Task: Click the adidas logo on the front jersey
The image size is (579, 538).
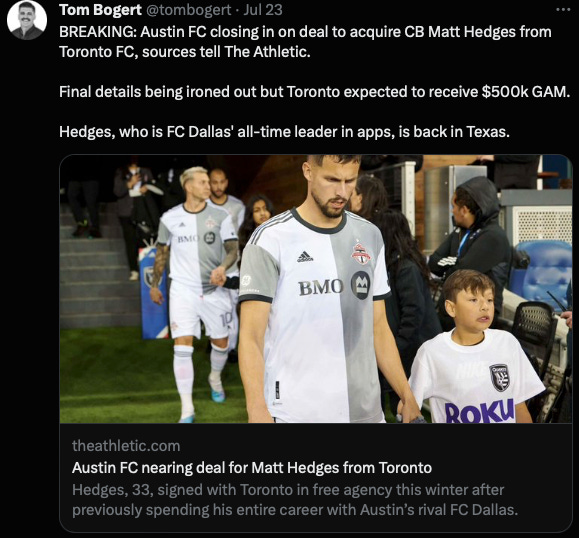Action: click(305, 257)
